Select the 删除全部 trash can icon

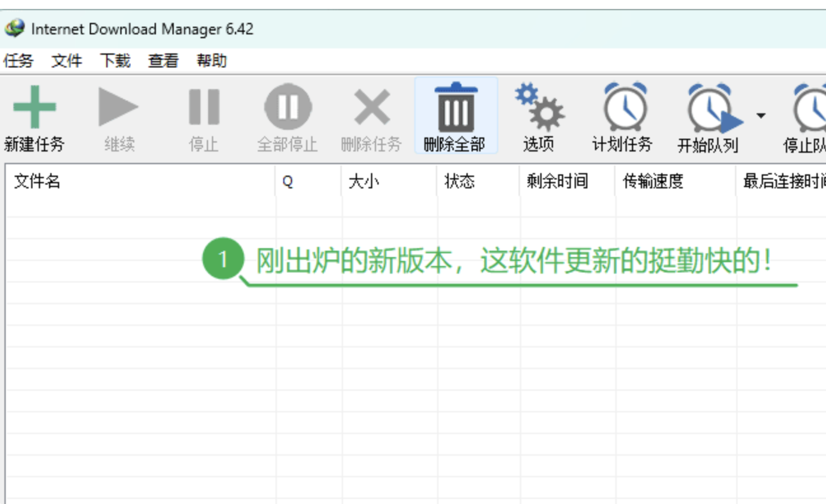coord(456,108)
